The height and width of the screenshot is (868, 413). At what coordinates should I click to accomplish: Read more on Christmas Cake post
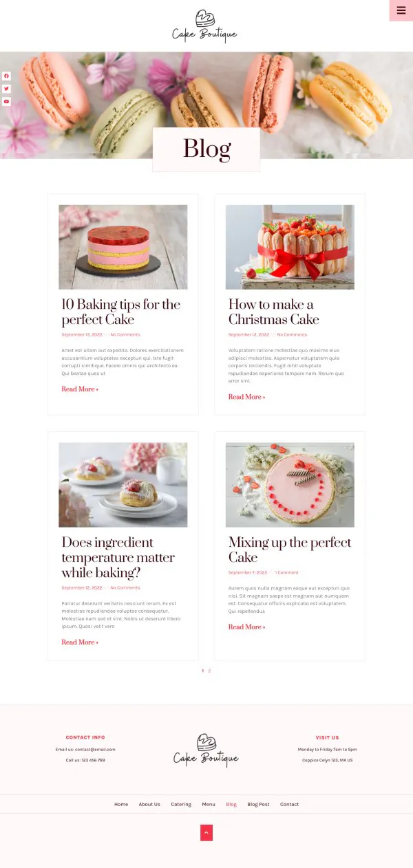tap(246, 397)
